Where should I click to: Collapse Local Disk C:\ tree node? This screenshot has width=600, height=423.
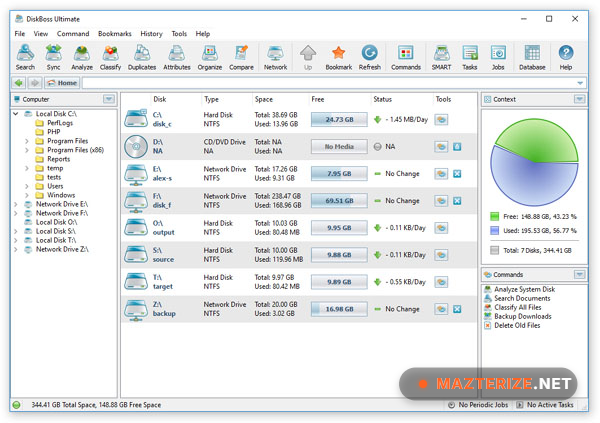tap(16, 114)
